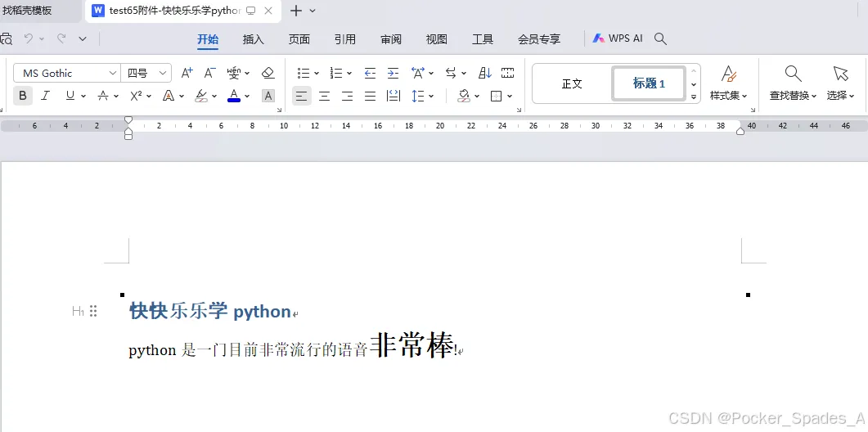Clear formatting with the eraser icon
This screenshot has height=432, width=868.
click(268, 73)
